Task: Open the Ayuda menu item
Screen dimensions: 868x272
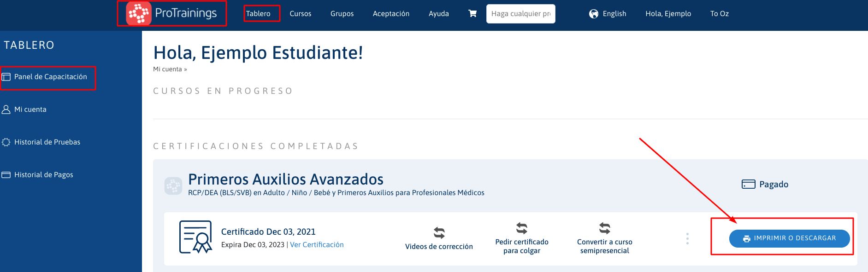Action: pos(439,14)
